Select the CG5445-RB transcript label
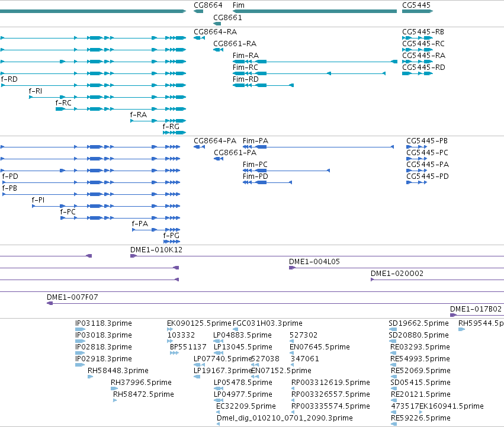The image size is (504, 427). point(423,32)
